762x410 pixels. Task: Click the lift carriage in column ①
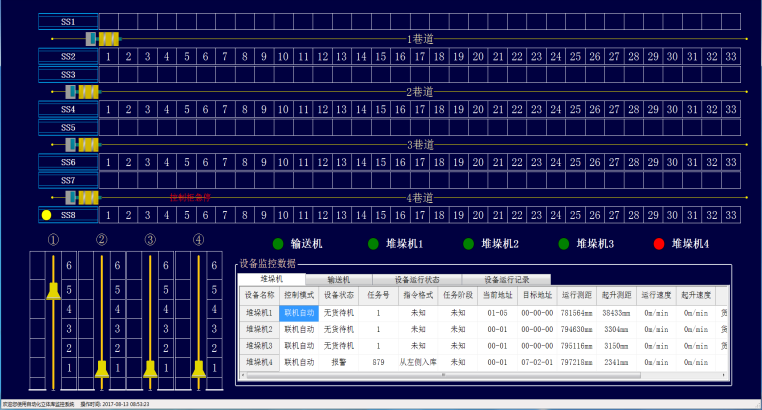[53, 290]
